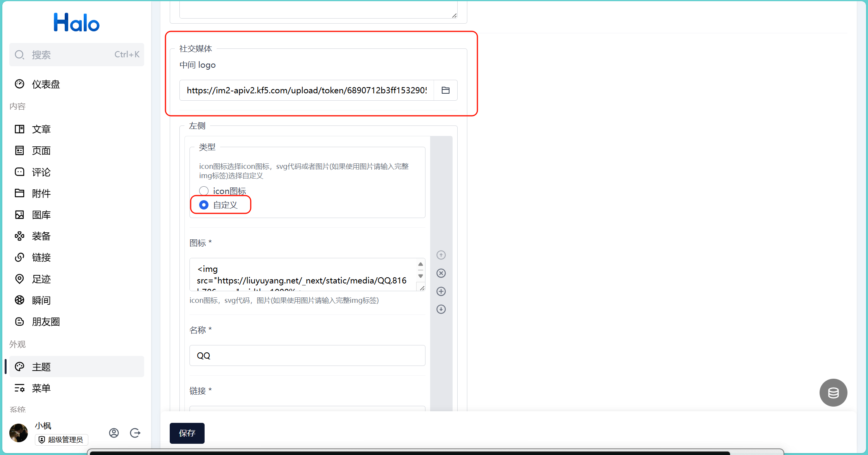Open attachment picker folder icon for logo

point(445,90)
